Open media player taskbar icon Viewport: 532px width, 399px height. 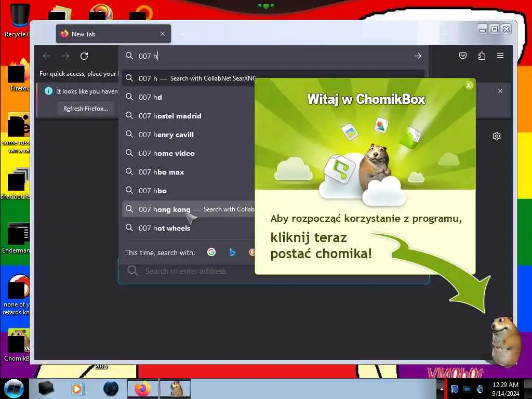[x=77, y=389]
